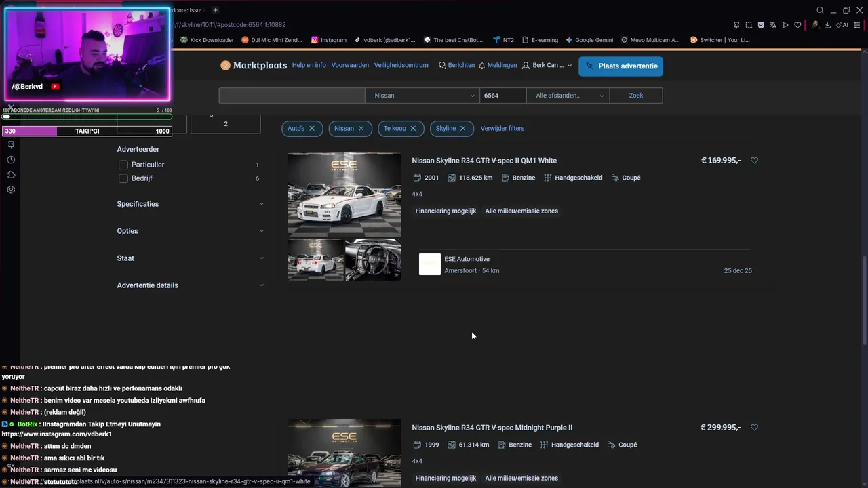Click the send/flow arrow icon in toolbar
Viewport: 868px width, 488px height.
(785, 25)
